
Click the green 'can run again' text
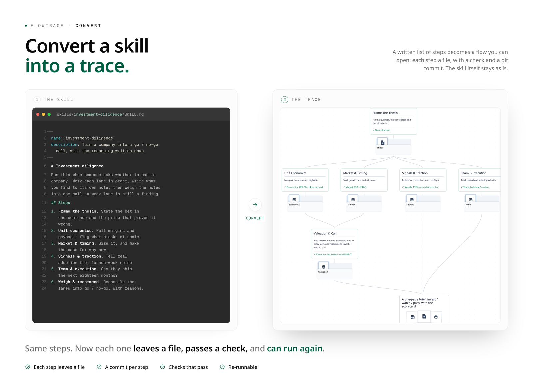pos(295,348)
